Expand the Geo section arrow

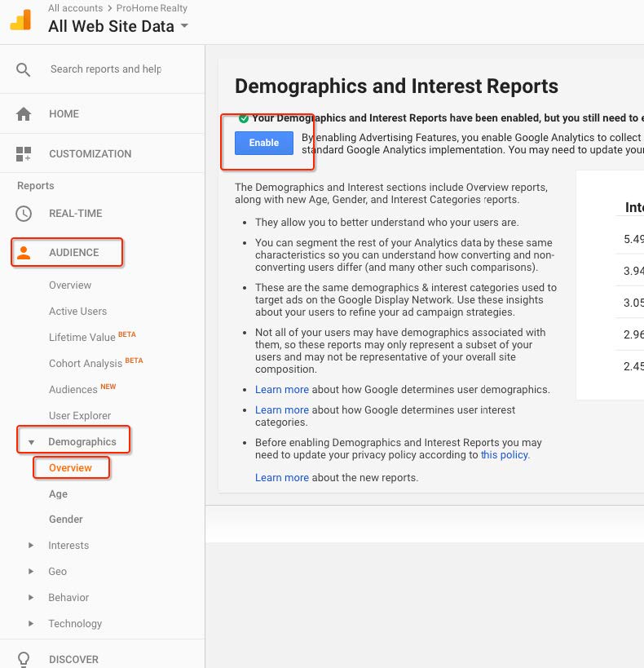(x=31, y=571)
